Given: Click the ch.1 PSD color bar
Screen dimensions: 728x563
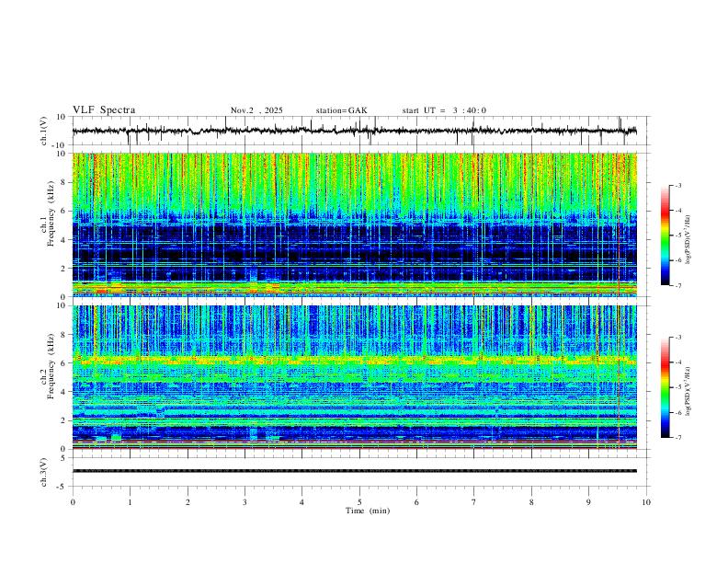Looking at the screenshot, I should [x=665, y=236].
